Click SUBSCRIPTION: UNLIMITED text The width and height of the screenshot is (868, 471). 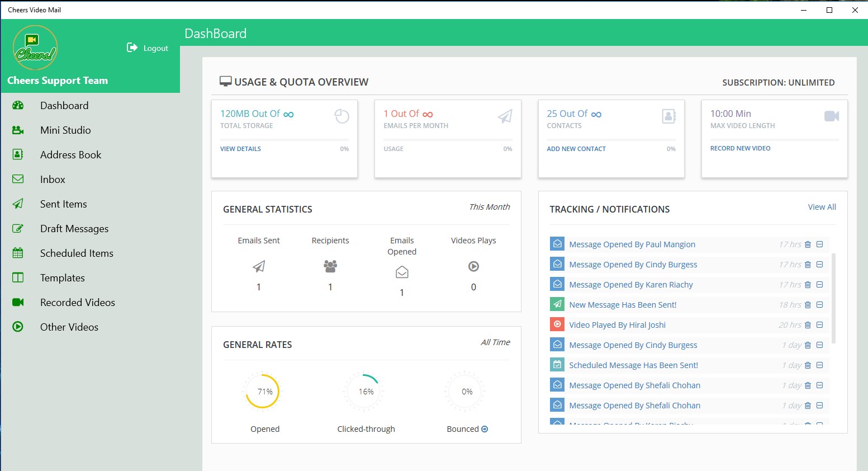pyautogui.click(x=778, y=82)
